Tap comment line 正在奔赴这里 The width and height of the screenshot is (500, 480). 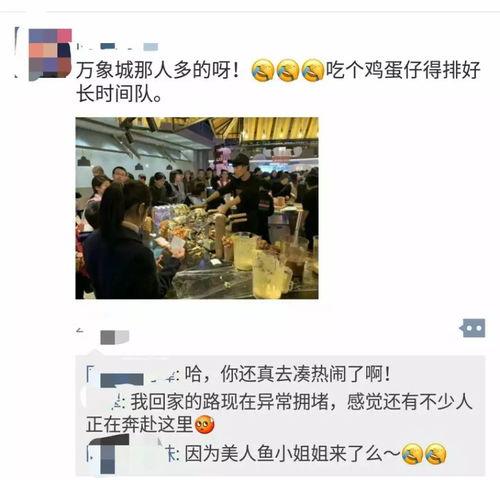(x=140, y=424)
